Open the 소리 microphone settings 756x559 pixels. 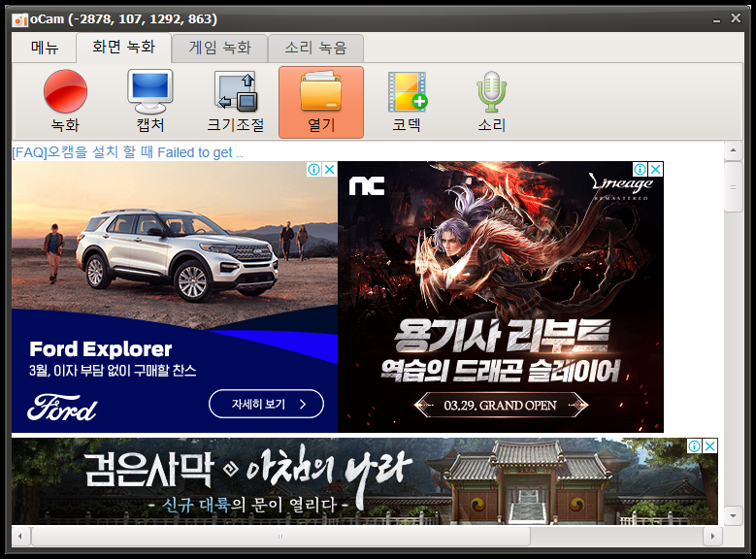point(491,102)
